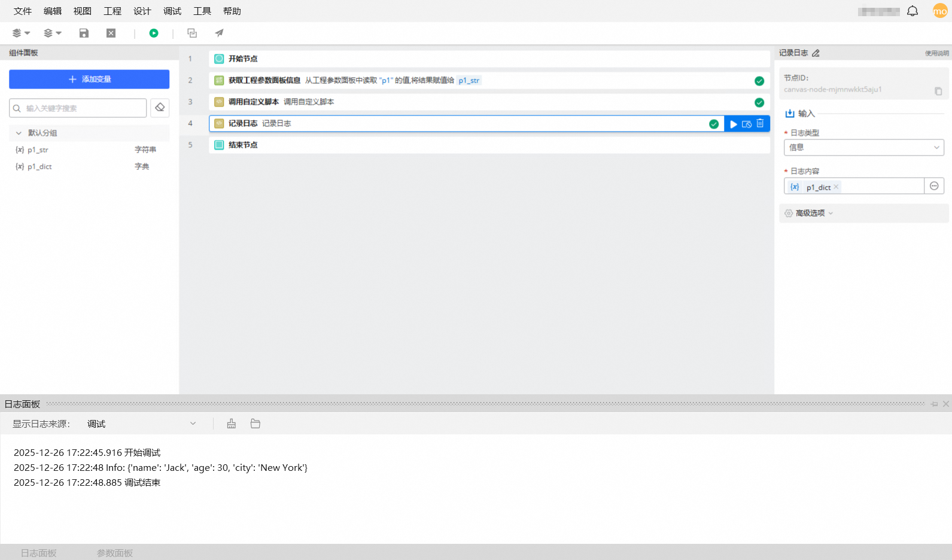Click the paper plane publish icon
The width and height of the screenshot is (952, 560).
pyautogui.click(x=219, y=33)
